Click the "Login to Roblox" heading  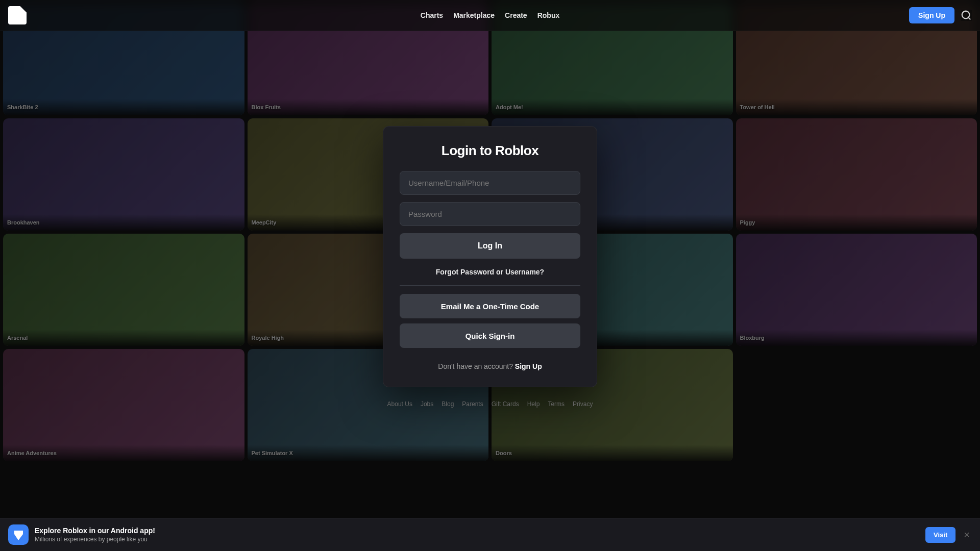490,151
